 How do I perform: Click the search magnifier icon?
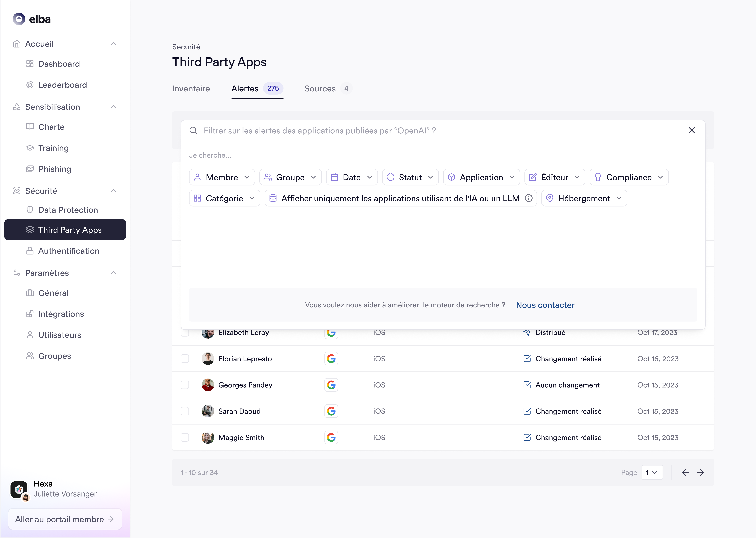coord(193,131)
